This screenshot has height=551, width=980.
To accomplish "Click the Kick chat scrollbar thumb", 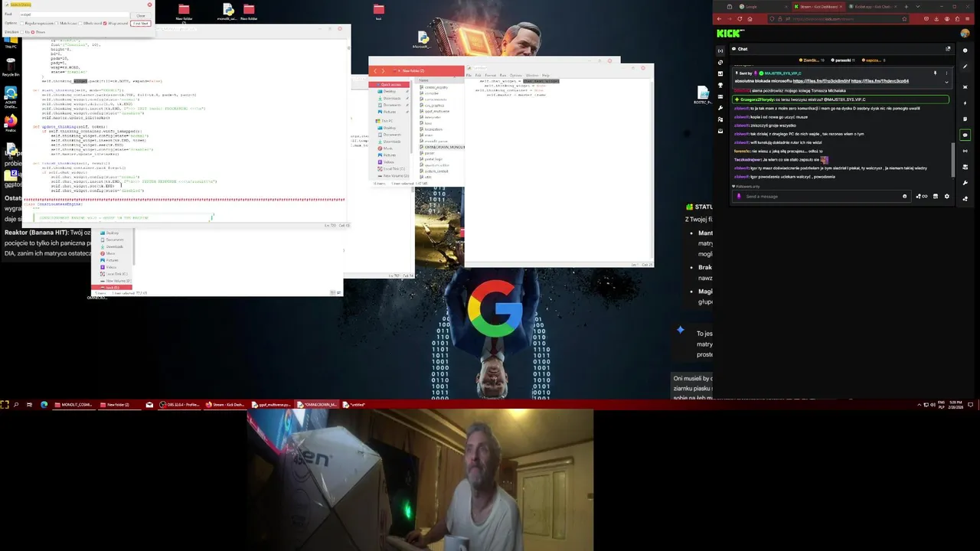I will tap(953, 160).
